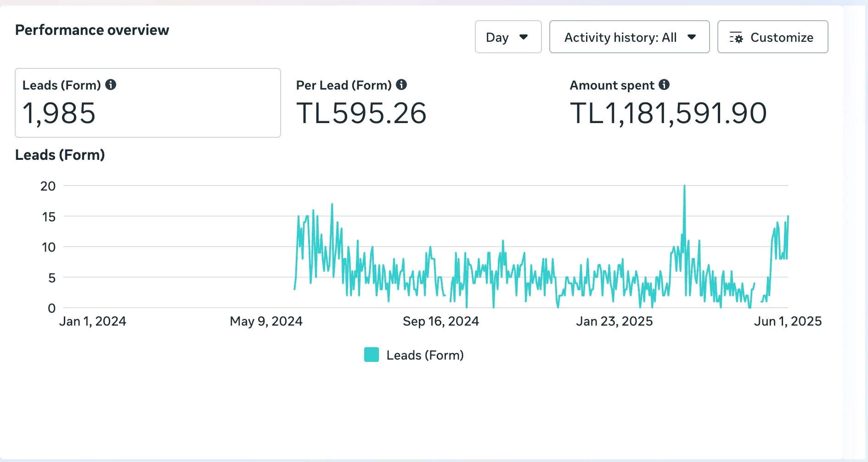Click the 1,985 leads total value
The width and height of the screenshot is (868, 462).
[x=59, y=113]
